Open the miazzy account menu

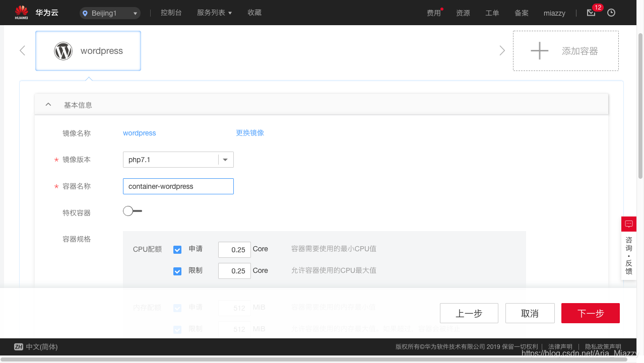click(554, 13)
